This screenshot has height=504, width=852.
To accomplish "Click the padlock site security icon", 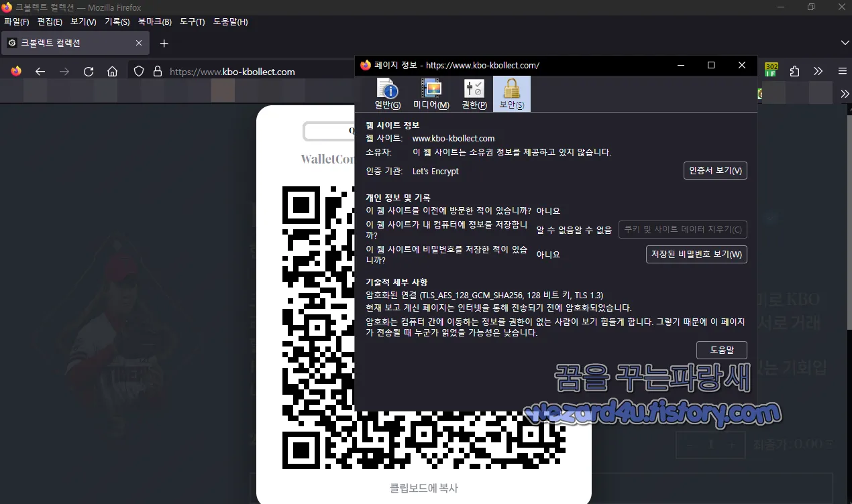I will pyautogui.click(x=158, y=72).
